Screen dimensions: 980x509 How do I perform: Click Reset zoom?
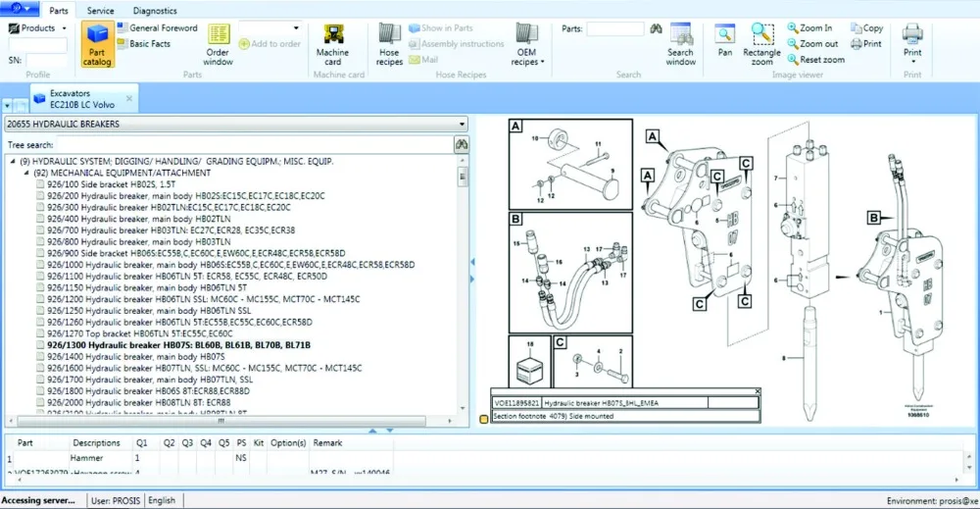pyautogui.click(x=815, y=60)
